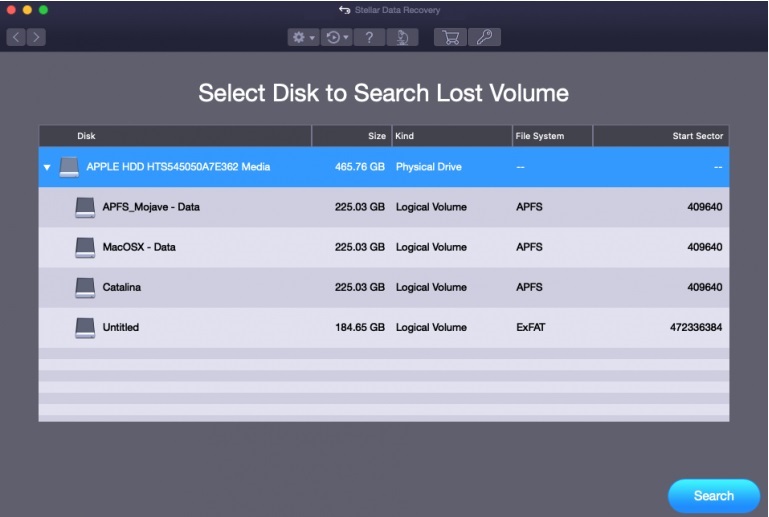The width and height of the screenshot is (769, 517).
Task: Sort by the Start Sector column header
Action: coord(661,136)
